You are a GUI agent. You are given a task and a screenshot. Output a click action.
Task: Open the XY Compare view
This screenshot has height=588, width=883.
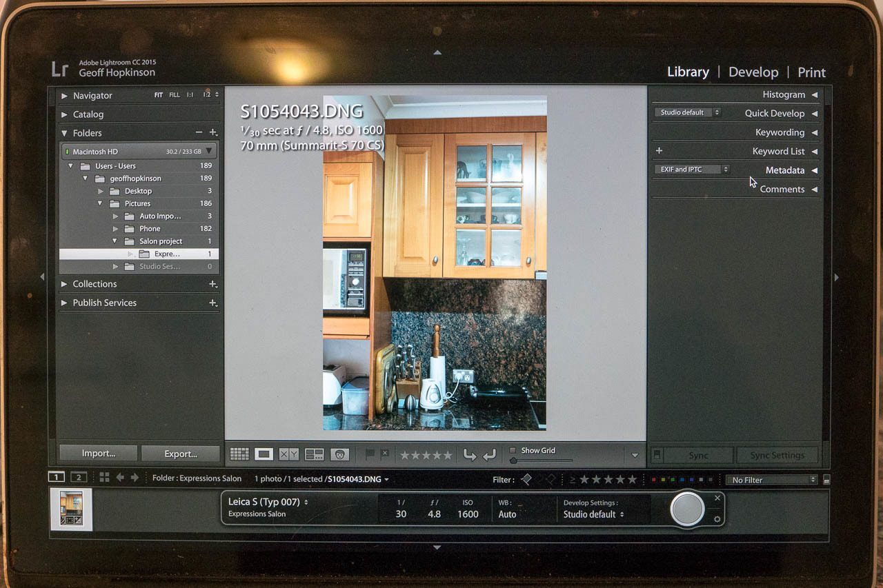(x=288, y=454)
